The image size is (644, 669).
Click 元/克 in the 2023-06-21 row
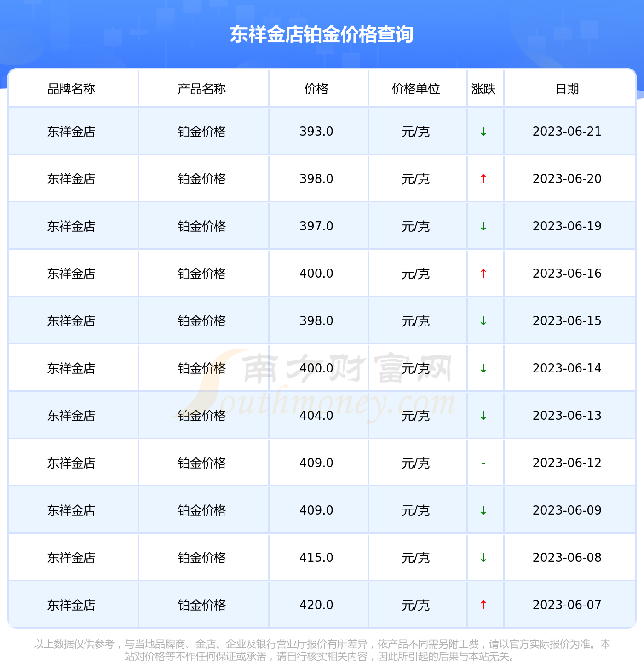coord(416,132)
